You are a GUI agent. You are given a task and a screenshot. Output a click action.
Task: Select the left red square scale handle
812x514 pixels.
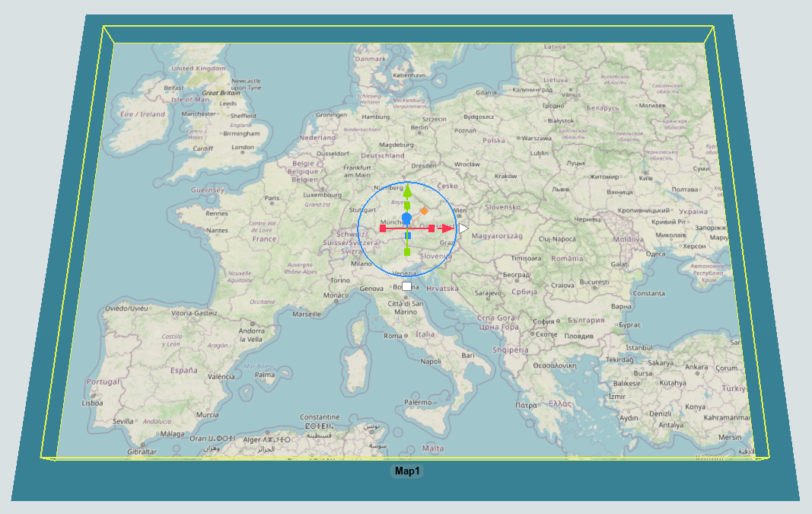pos(383,228)
